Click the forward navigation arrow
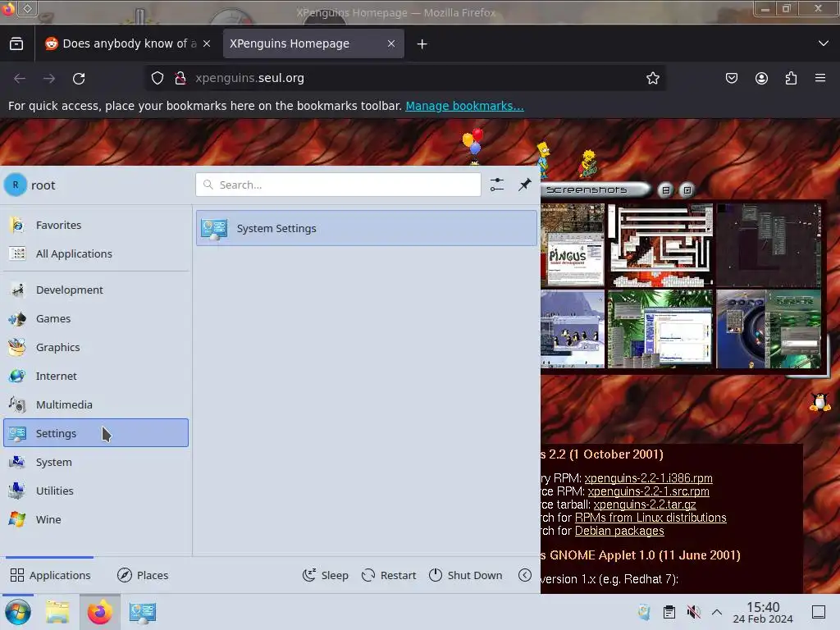This screenshot has height=630, width=840. 49,78
